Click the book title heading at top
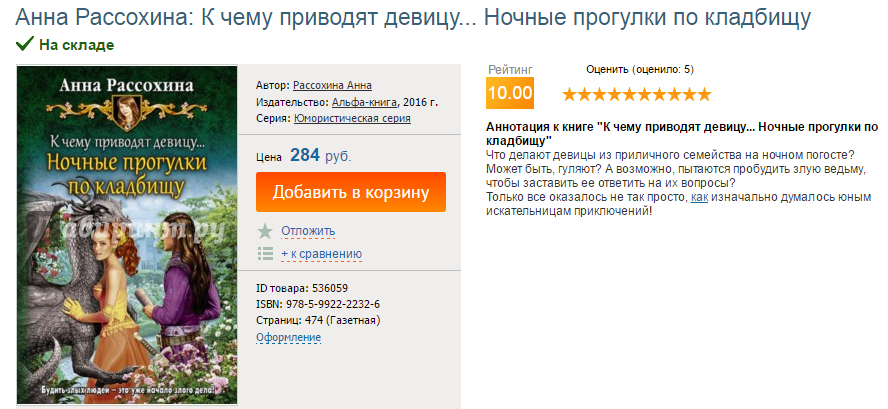888x409 pixels. click(427, 17)
